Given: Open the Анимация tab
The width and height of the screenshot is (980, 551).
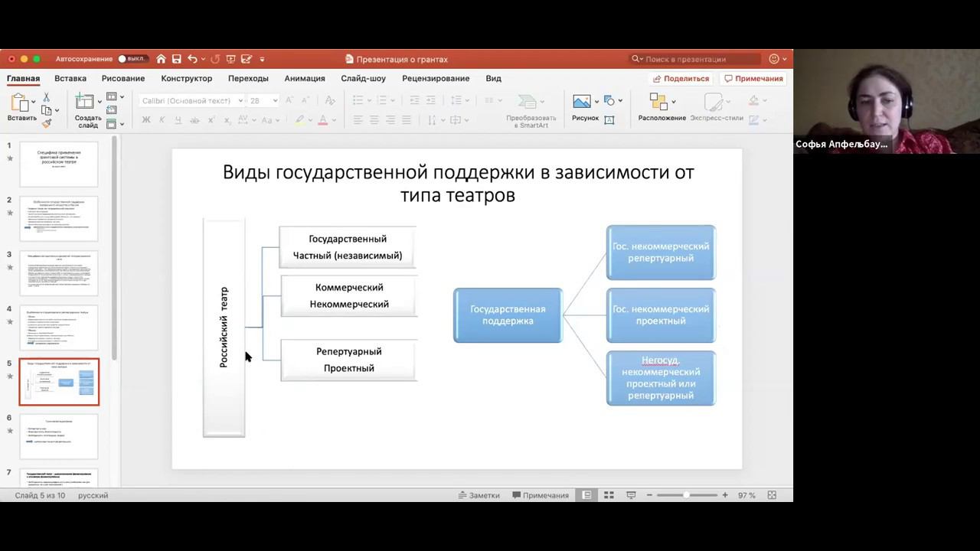Looking at the screenshot, I should pos(305,78).
